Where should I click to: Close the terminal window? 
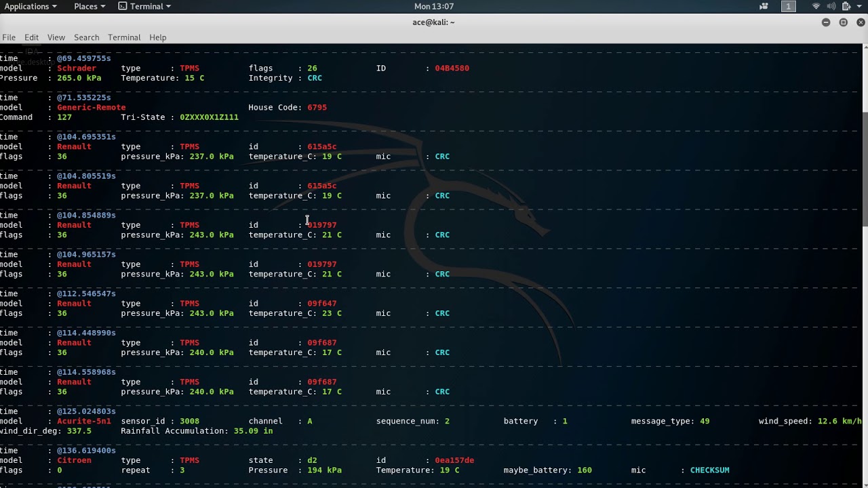point(861,22)
